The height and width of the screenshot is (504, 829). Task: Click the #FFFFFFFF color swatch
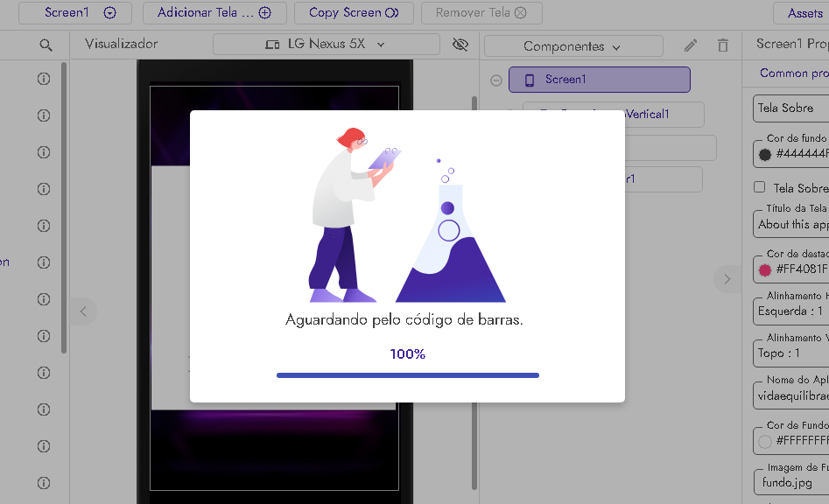pos(764,441)
